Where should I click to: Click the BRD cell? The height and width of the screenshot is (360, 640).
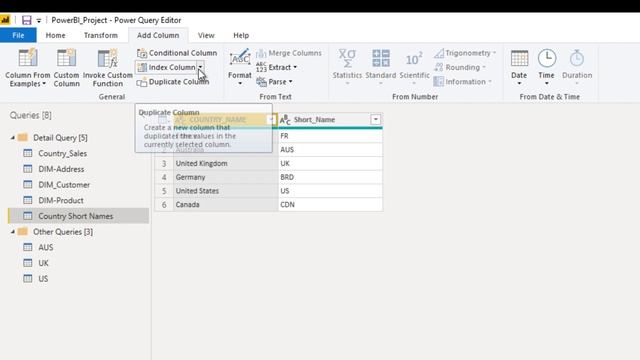click(330, 177)
